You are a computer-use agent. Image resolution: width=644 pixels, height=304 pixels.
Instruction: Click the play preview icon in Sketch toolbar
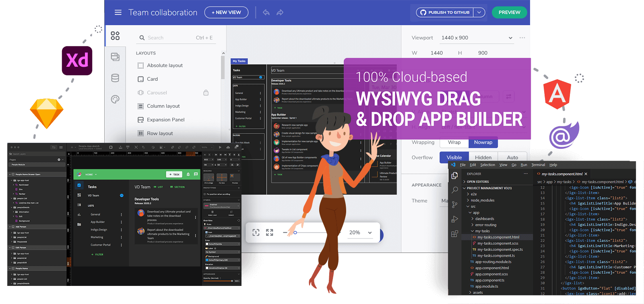[x=220, y=147]
